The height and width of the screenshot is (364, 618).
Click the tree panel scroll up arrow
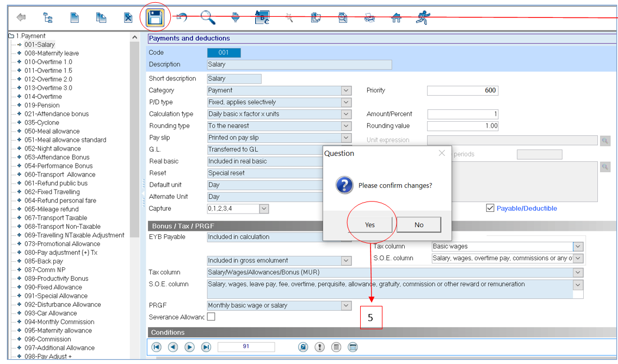point(135,37)
